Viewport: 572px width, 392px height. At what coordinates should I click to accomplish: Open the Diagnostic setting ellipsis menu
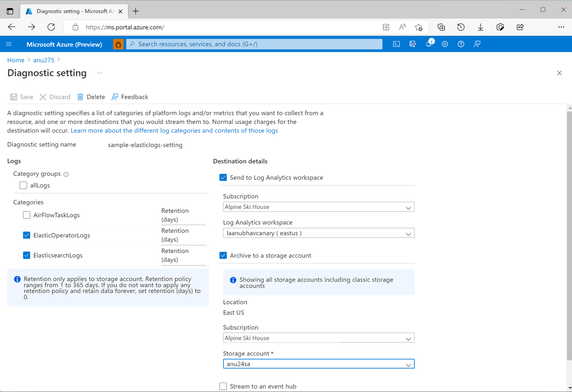point(100,73)
